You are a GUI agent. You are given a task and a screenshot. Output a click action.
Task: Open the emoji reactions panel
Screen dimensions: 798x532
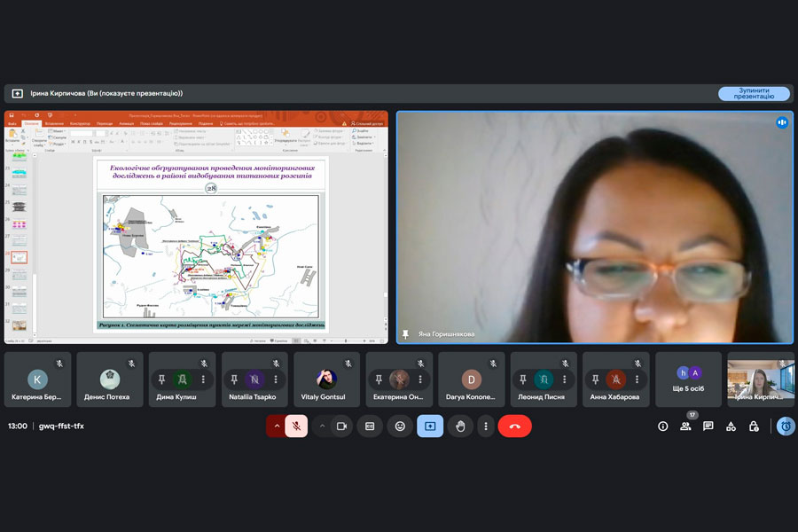coord(400,426)
